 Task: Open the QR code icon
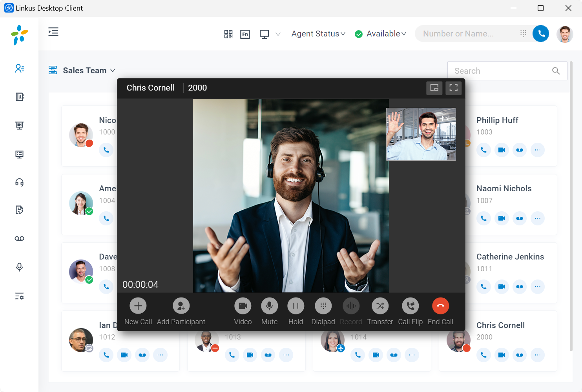coord(228,34)
